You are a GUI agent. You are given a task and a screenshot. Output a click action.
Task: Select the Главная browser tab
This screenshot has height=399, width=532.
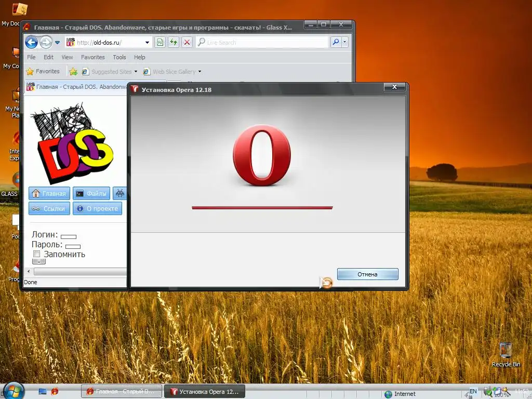(x=76, y=87)
